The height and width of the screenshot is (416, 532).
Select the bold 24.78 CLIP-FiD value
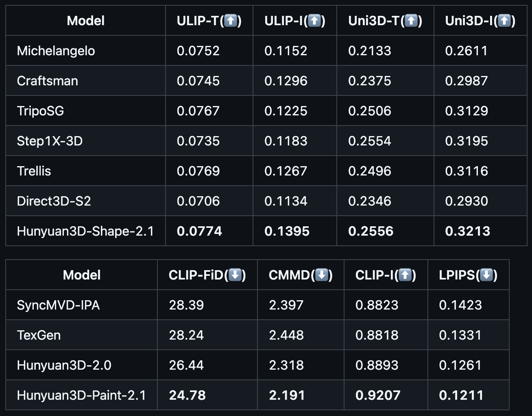187,395
